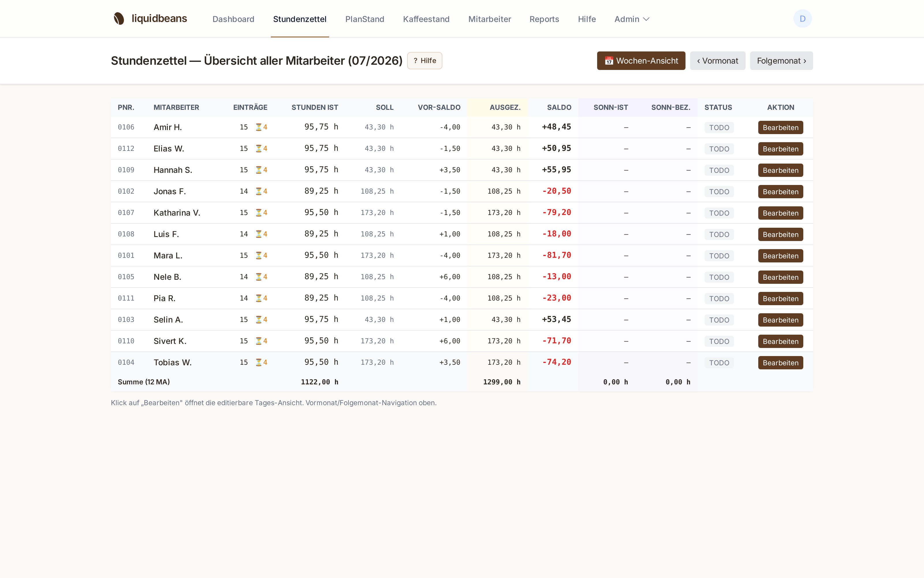Click the SOLL column header
The width and height of the screenshot is (924, 578).
[385, 108]
